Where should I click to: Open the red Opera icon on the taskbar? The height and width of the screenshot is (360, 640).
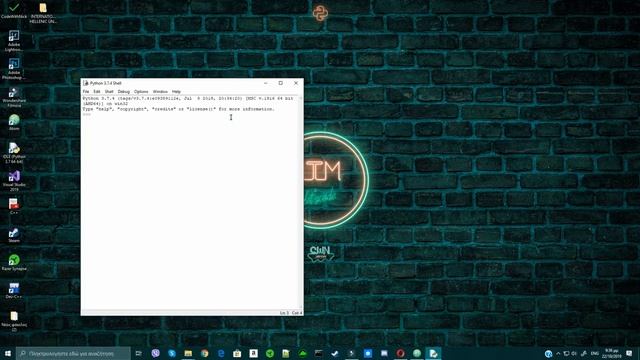click(x=400, y=353)
